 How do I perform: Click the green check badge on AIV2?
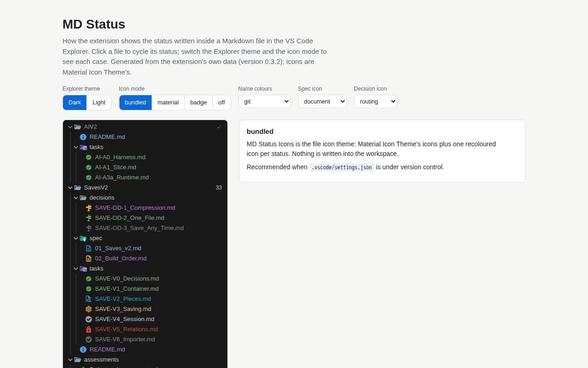pos(219,127)
